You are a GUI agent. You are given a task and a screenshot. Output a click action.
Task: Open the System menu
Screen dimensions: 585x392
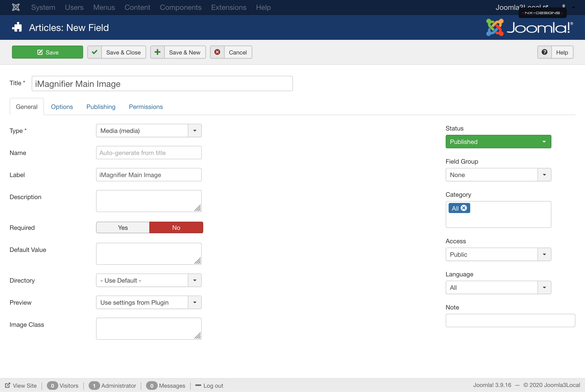43,7
